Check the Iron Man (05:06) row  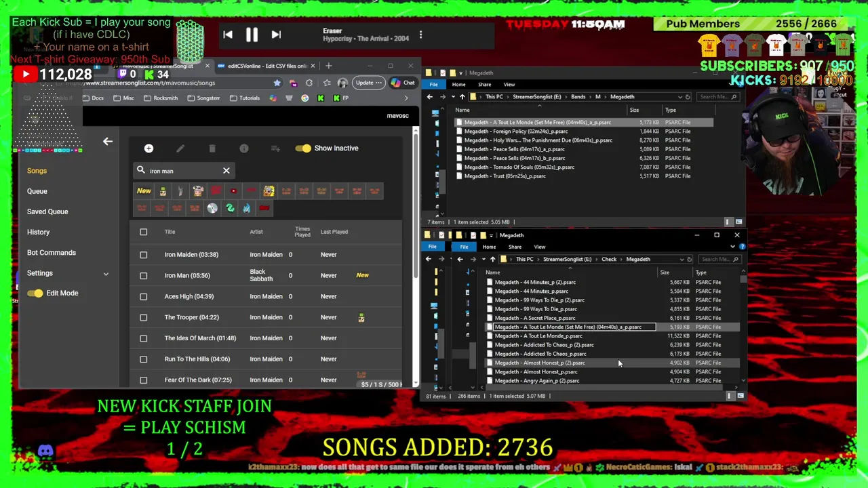pyautogui.click(x=143, y=276)
